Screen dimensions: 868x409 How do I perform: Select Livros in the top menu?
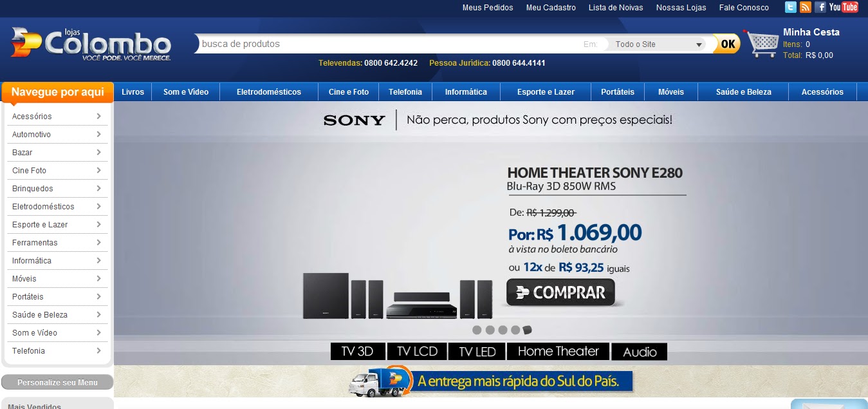click(133, 92)
